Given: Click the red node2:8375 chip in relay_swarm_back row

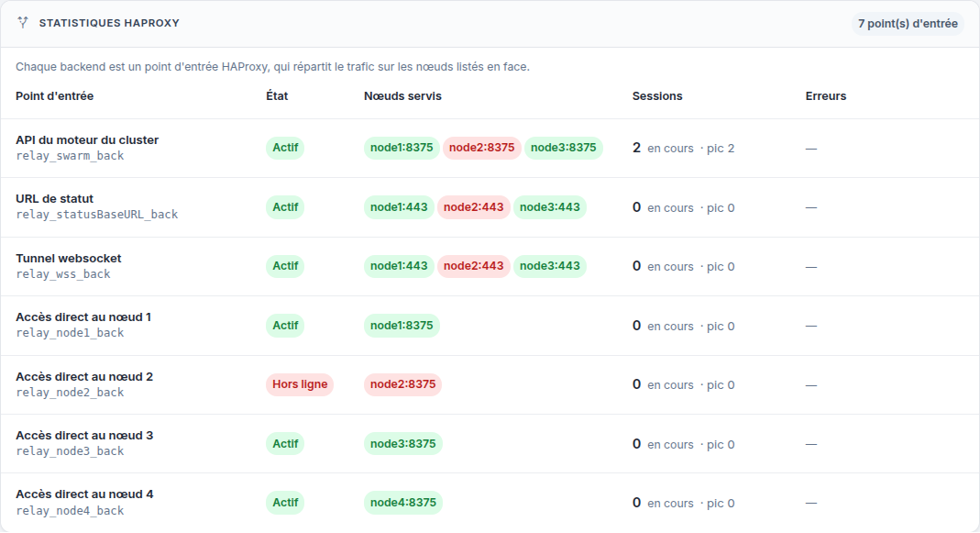Looking at the screenshot, I should tap(482, 148).
